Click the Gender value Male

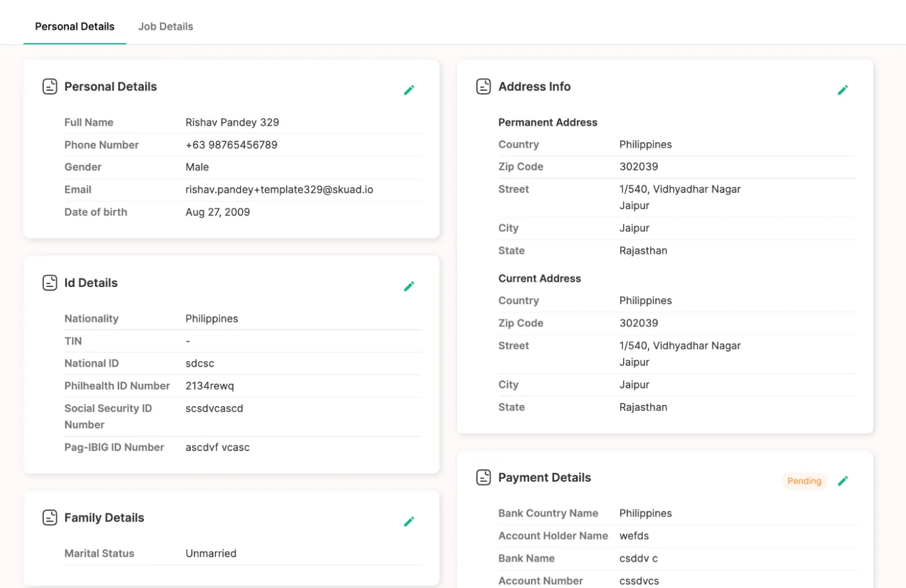coord(197,167)
